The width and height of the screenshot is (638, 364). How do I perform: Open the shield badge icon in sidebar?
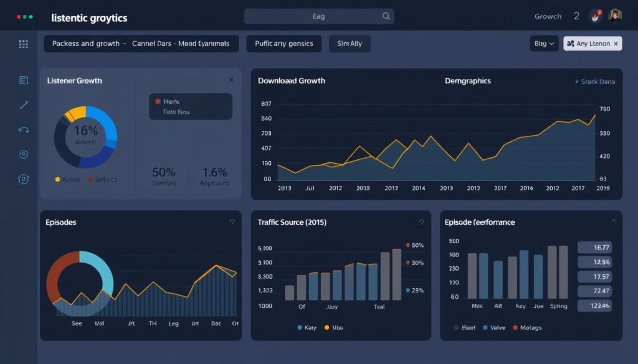[24, 179]
